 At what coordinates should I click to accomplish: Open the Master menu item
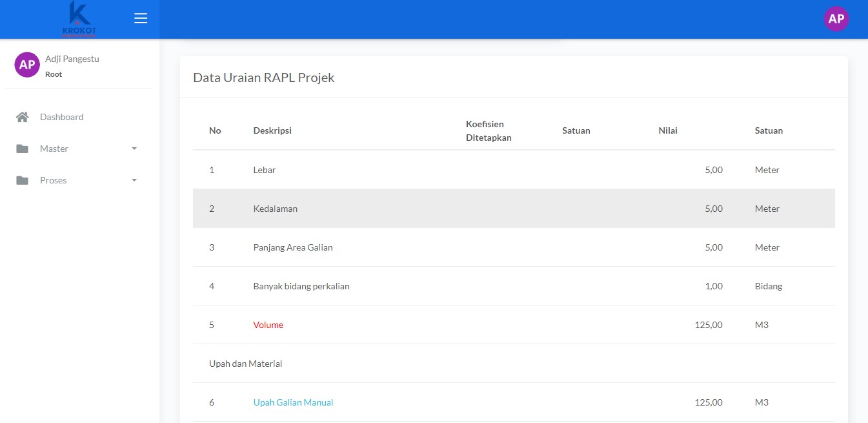pos(54,149)
